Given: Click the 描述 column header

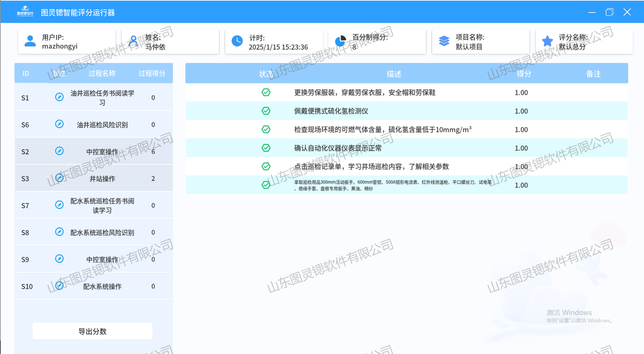Looking at the screenshot, I should coord(394,74).
